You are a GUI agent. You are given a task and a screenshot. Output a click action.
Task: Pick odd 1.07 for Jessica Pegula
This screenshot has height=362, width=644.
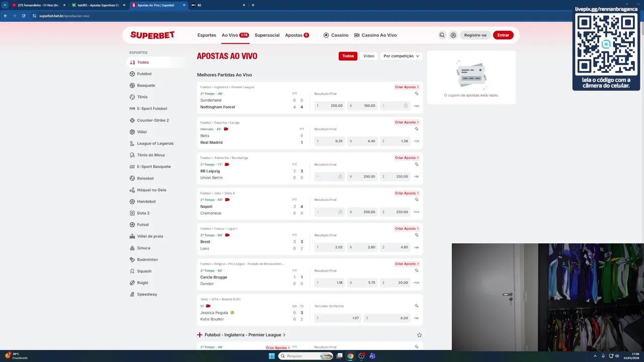pyautogui.click(x=338, y=318)
